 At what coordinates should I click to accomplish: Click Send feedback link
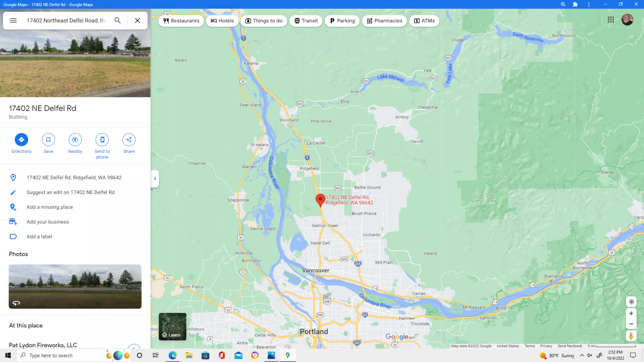pos(570,346)
